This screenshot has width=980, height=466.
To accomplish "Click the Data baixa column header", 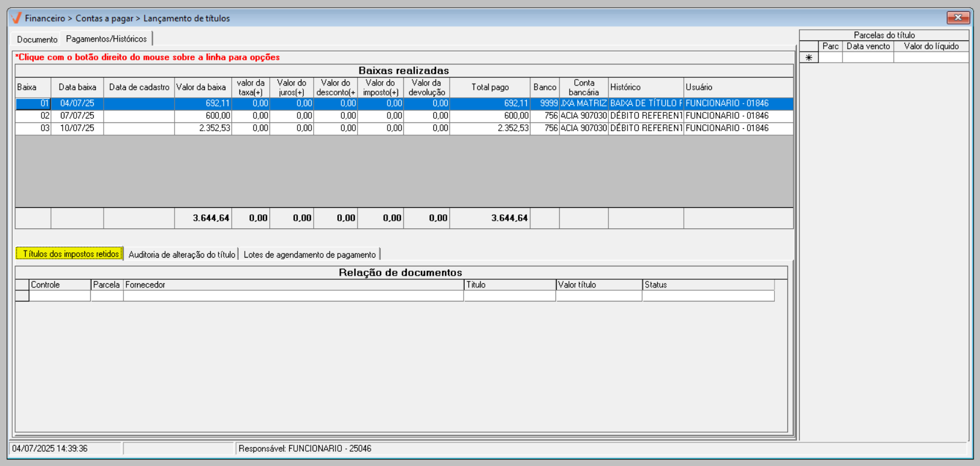I will pos(77,87).
